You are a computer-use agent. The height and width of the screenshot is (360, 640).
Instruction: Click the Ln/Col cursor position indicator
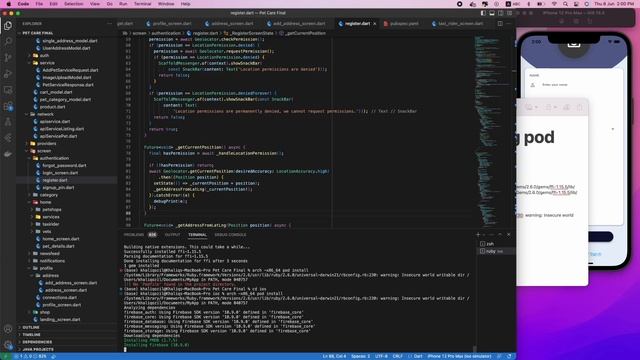coord(334,356)
